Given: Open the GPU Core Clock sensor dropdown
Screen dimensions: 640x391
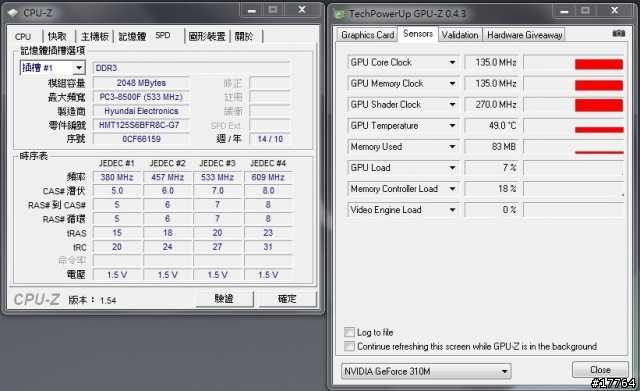Looking at the screenshot, I should tap(452, 62).
